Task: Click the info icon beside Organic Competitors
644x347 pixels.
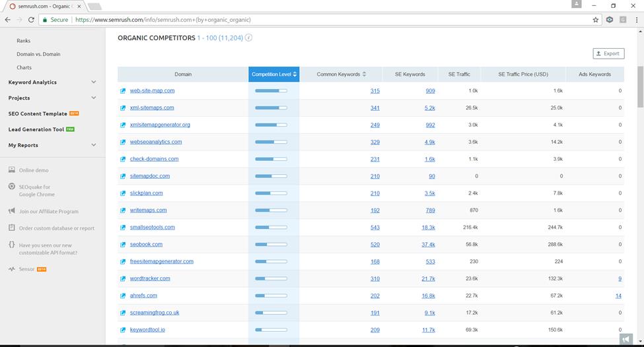Action: coord(248,38)
